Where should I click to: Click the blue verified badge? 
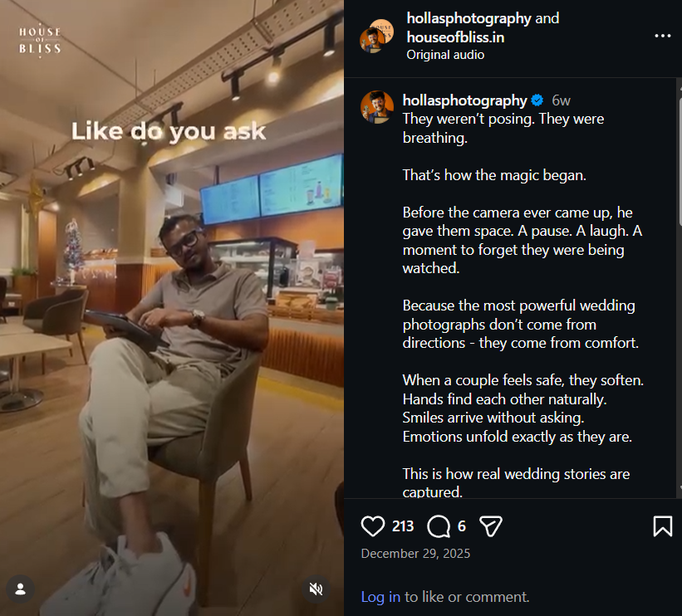(537, 100)
